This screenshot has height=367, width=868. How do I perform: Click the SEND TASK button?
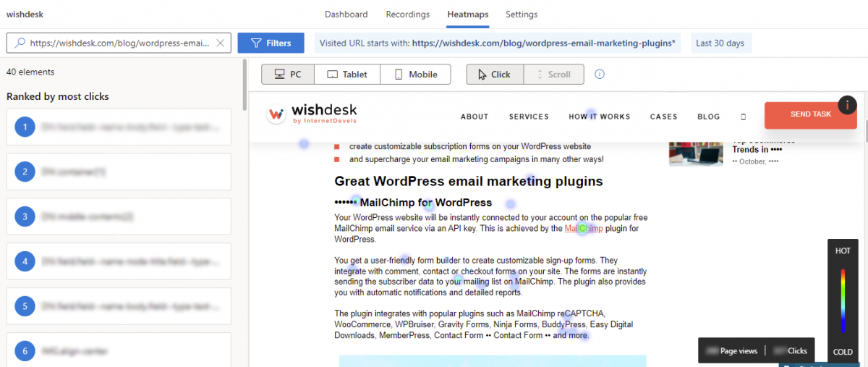pos(811,114)
